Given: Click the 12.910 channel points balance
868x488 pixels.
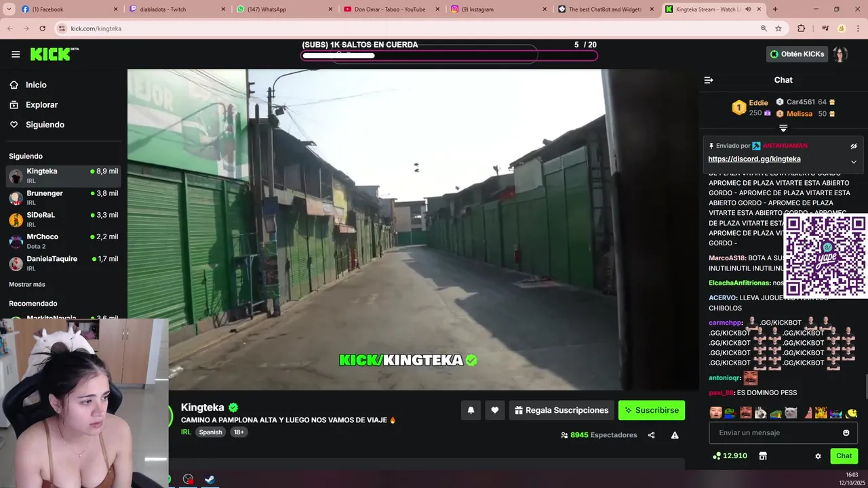Looking at the screenshot, I should (x=730, y=456).
